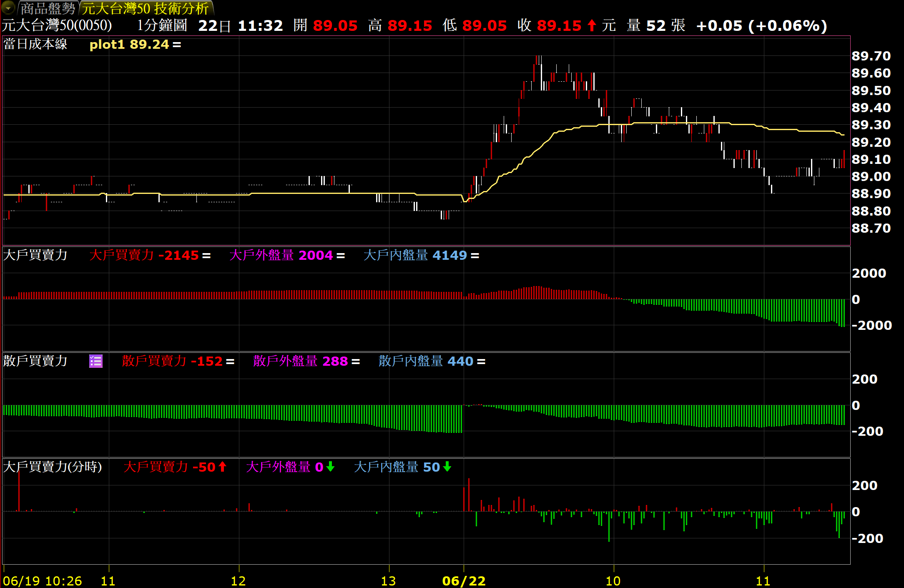The width and height of the screenshot is (904, 588).
Task: Click the magenta 大戶外盤量 2004 legend
Action: tap(281, 255)
